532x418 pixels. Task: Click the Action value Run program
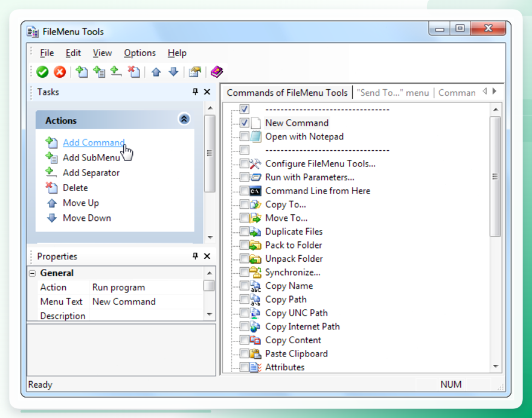click(147, 288)
